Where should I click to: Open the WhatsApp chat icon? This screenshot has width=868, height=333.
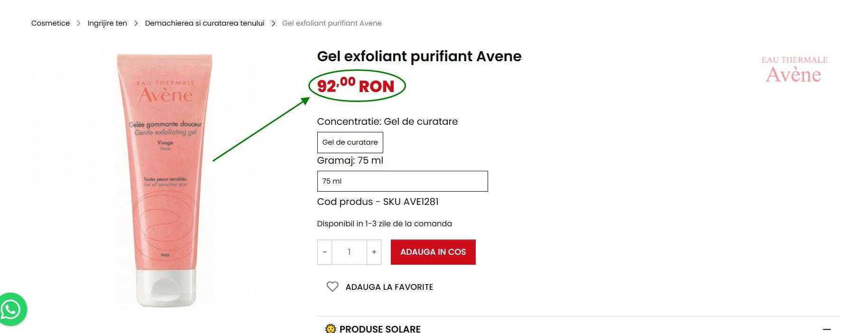11,310
